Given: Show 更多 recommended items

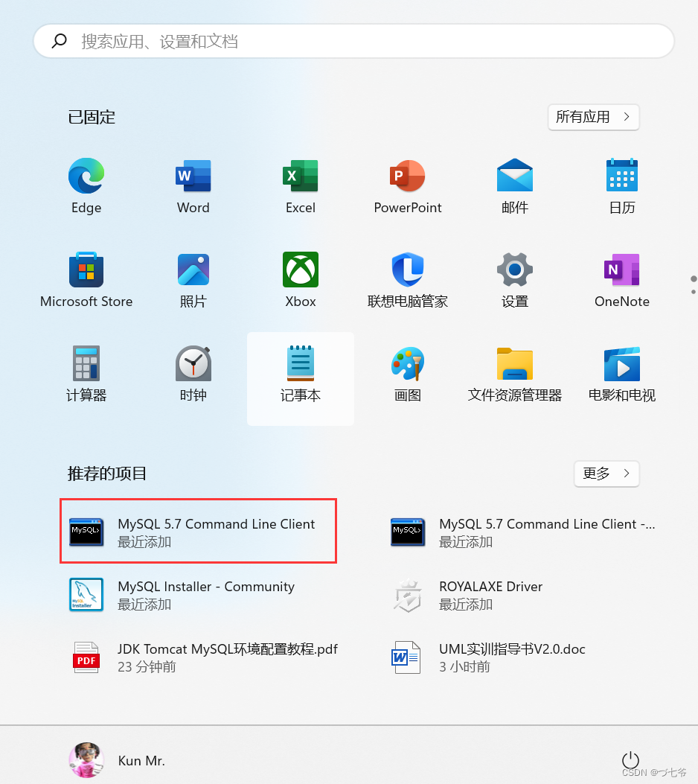Looking at the screenshot, I should (x=606, y=474).
